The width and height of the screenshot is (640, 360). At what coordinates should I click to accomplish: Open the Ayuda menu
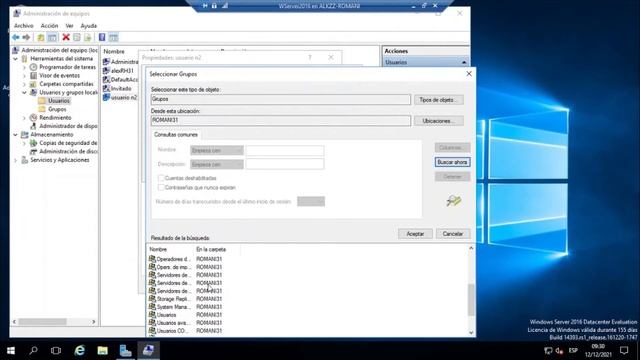(x=89, y=26)
